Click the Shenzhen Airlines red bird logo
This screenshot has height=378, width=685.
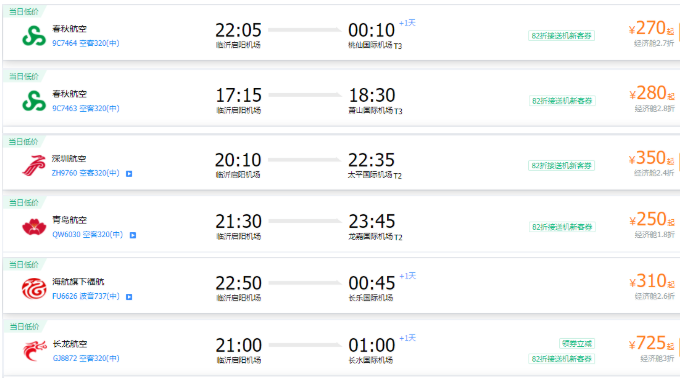pyautogui.click(x=34, y=166)
